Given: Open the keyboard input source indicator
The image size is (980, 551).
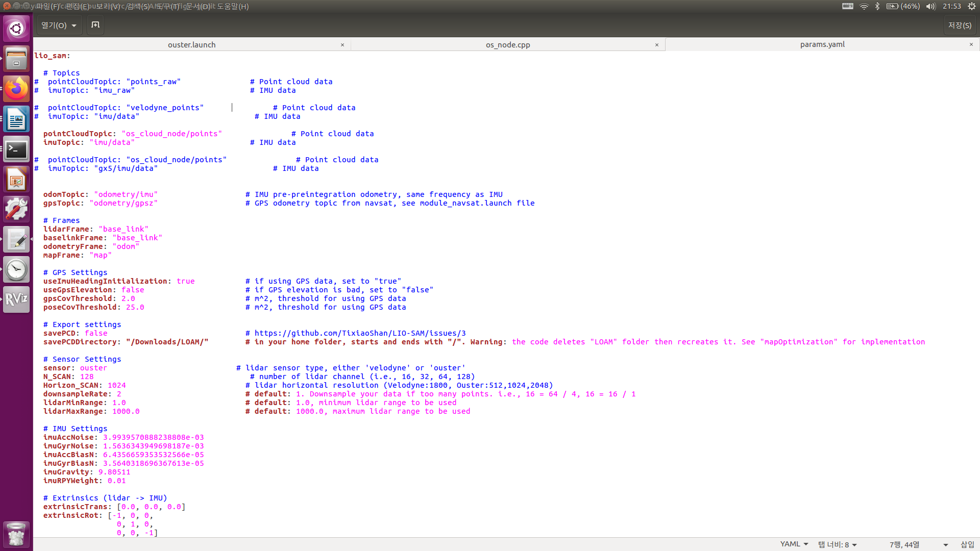Looking at the screenshot, I should coord(848,6).
